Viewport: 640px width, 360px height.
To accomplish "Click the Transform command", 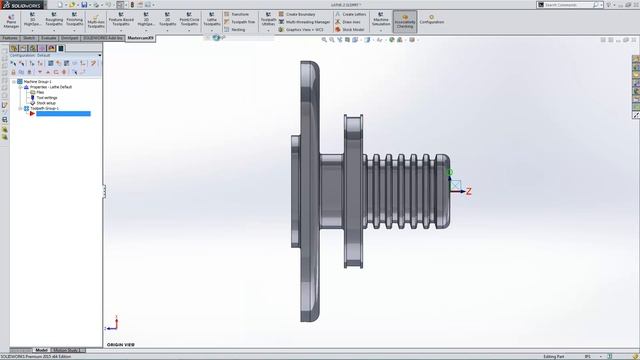I will coord(236,14).
